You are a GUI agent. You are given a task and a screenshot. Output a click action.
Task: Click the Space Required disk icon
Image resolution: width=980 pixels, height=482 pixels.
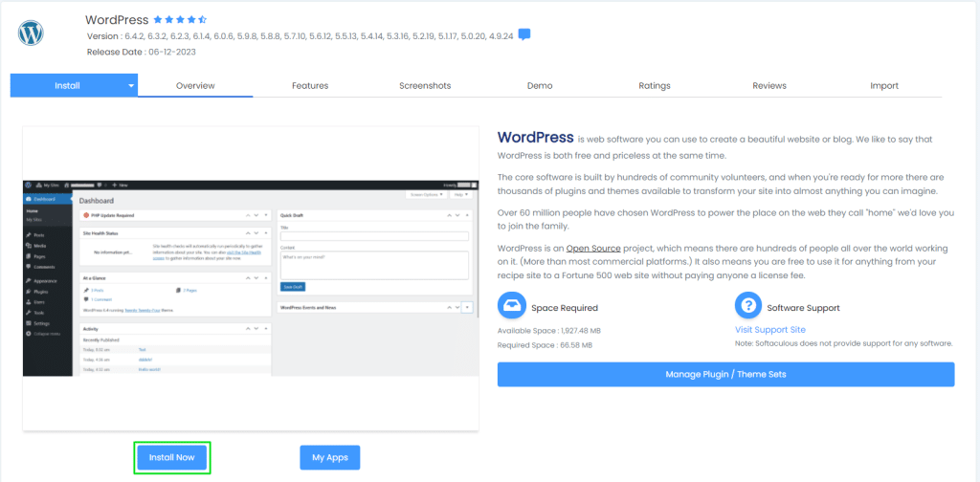pos(512,307)
